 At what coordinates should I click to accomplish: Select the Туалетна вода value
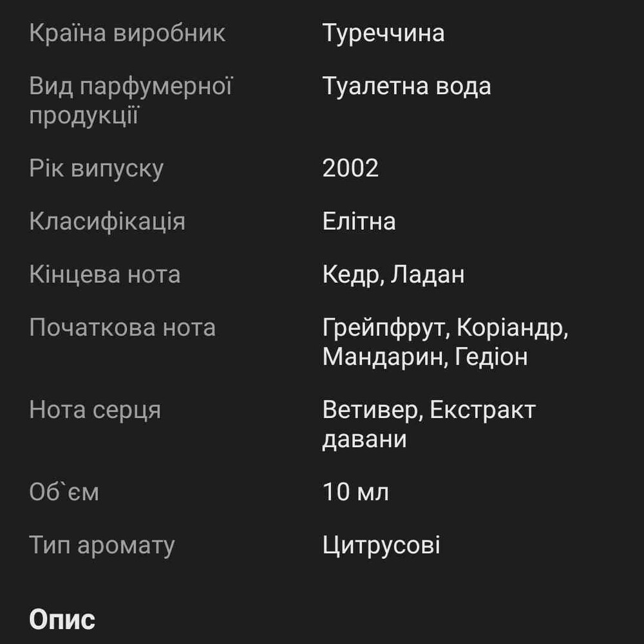tap(406, 86)
